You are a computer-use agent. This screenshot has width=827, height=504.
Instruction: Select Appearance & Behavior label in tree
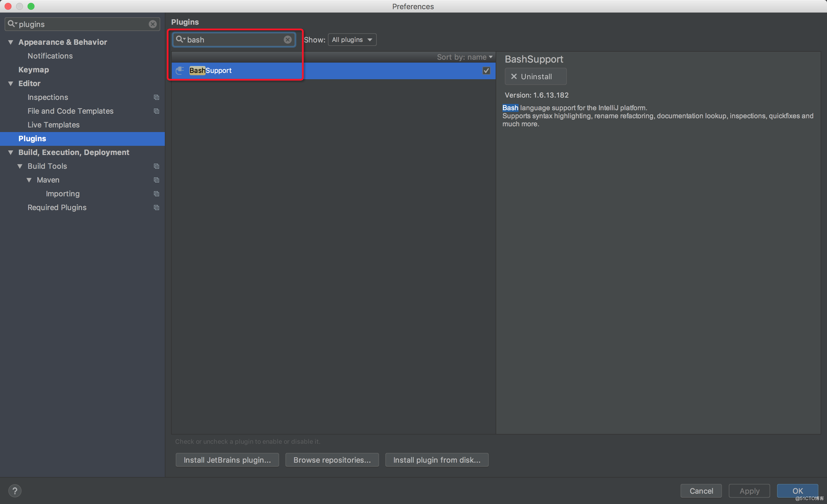pyautogui.click(x=63, y=42)
